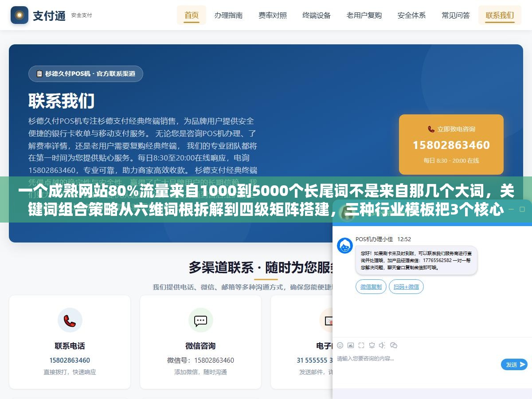Click 每日 8:30 - 20:00 在线 text

point(451,160)
